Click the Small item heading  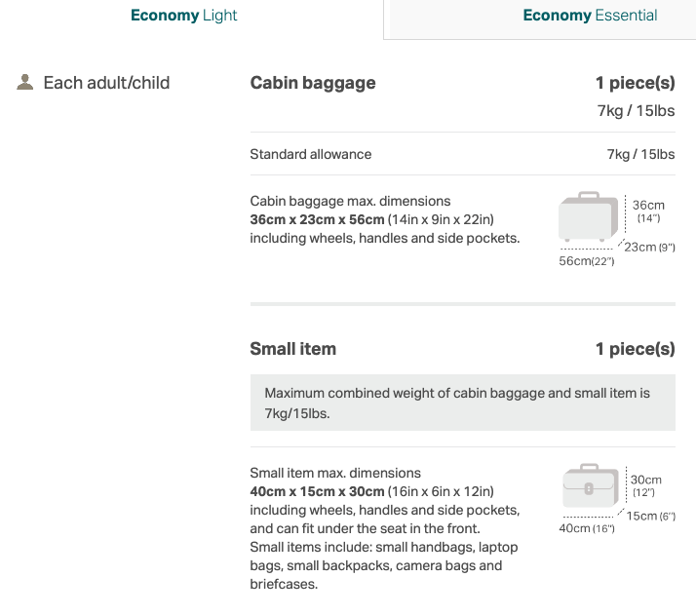tap(292, 349)
